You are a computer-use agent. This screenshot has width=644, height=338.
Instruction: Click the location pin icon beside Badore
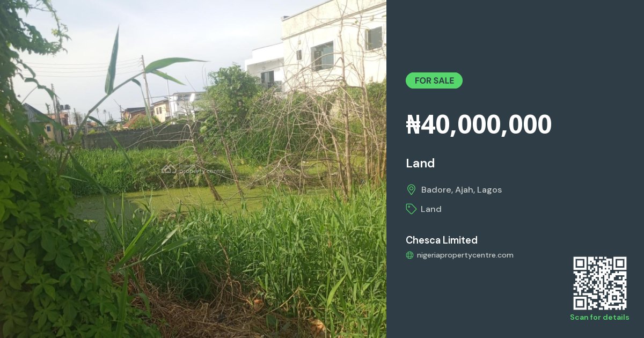[411, 189]
